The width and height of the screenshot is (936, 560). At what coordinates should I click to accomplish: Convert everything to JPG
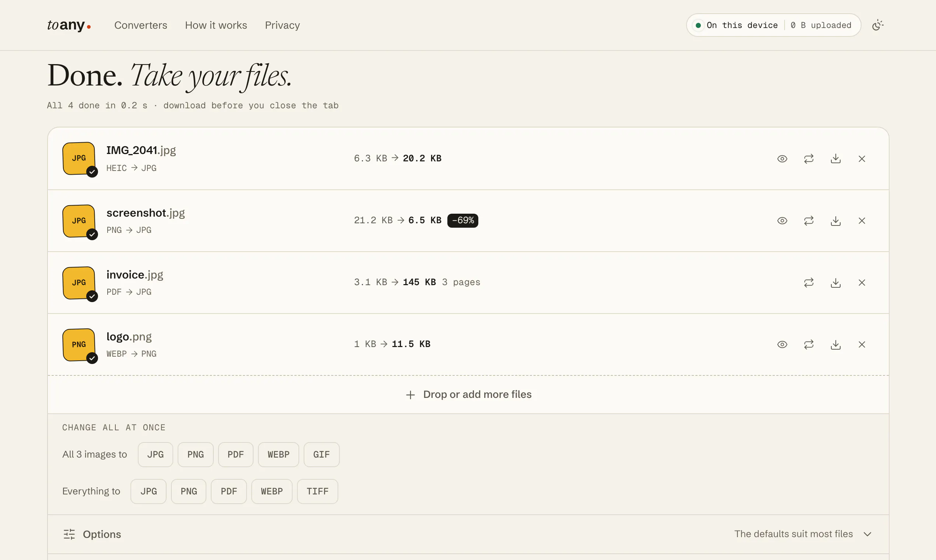(x=149, y=492)
